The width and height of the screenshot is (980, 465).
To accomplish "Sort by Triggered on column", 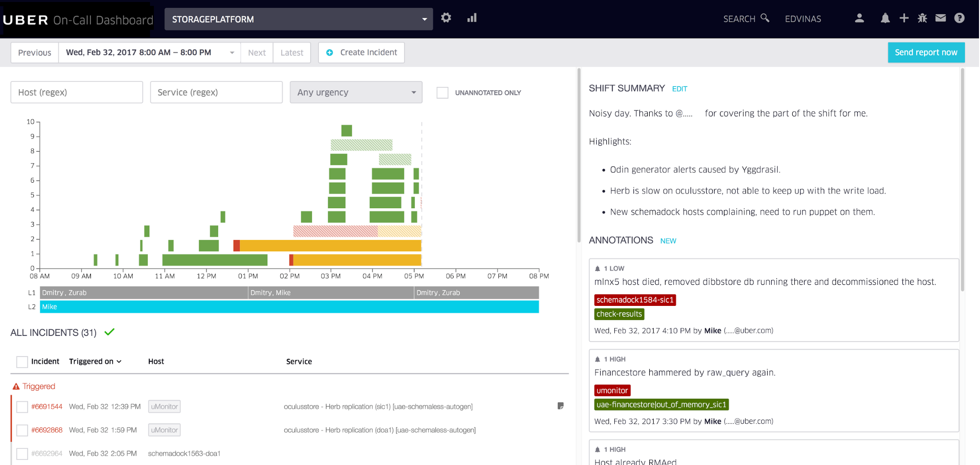I will click(95, 361).
